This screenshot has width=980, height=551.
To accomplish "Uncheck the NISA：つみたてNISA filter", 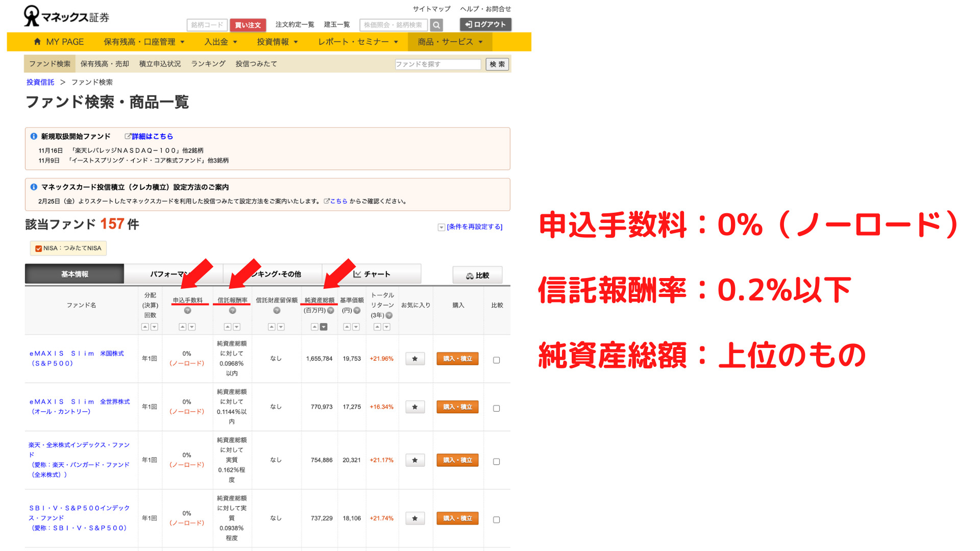I will (x=38, y=248).
